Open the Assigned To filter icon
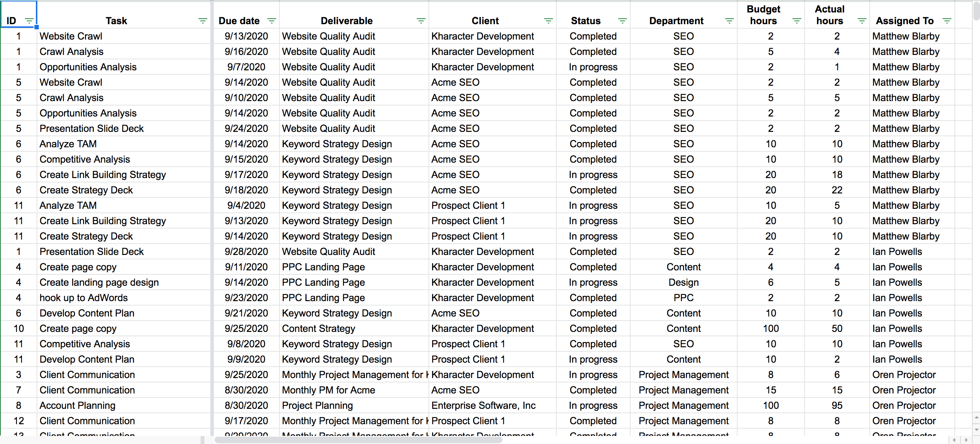Viewport: 980px width, 444px height. 947,21
